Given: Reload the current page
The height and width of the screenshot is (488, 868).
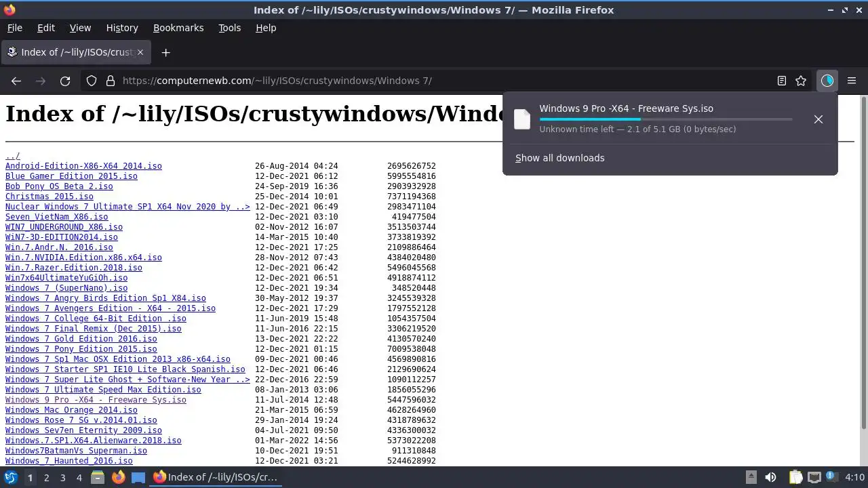Looking at the screenshot, I should [x=65, y=81].
